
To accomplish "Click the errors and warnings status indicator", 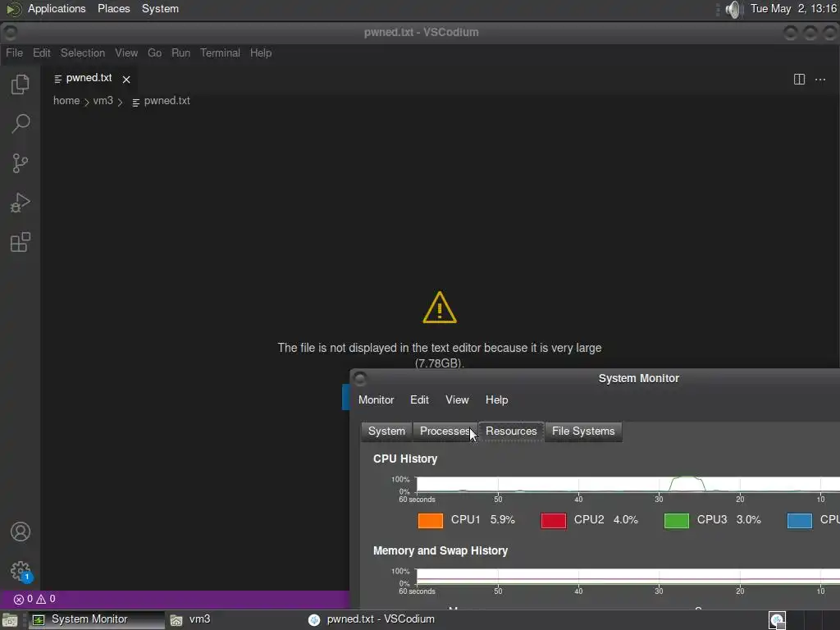I will click(x=34, y=599).
